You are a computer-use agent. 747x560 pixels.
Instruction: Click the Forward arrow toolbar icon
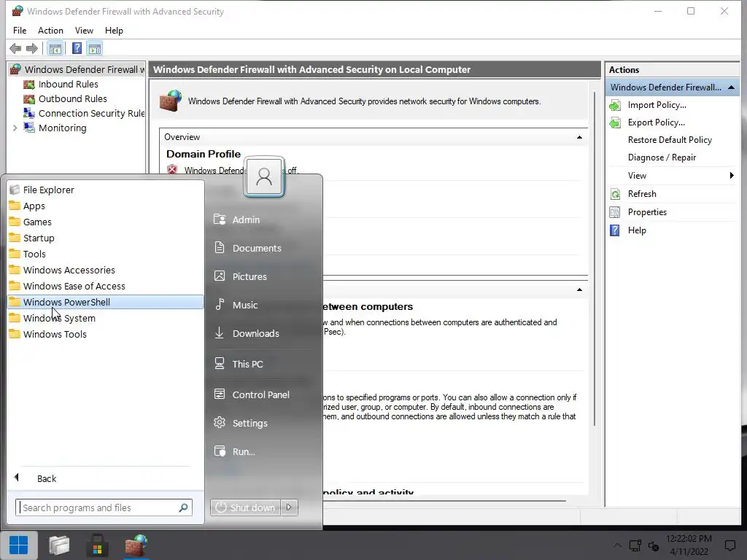pyautogui.click(x=32, y=48)
